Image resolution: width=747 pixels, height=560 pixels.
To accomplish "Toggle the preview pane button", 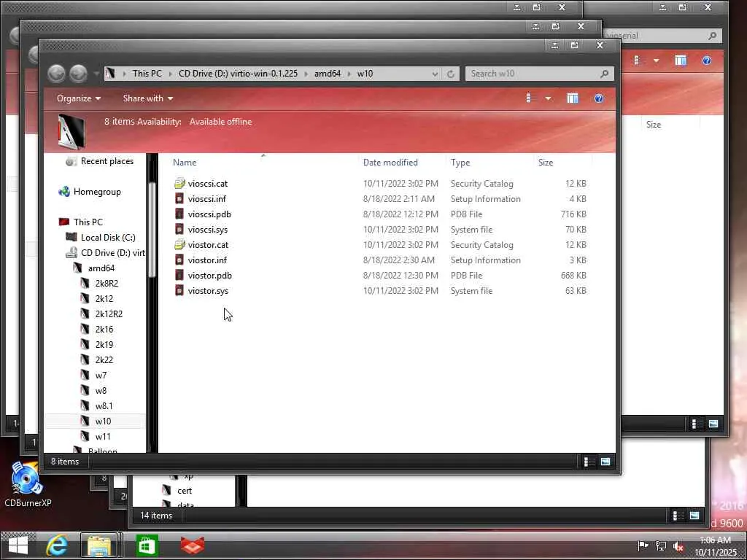I will (573, 98).
